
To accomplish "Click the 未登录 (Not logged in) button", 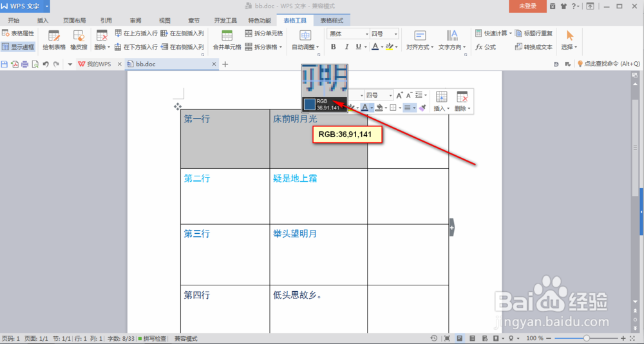I will pyautogui.click(x=528, y=6).
